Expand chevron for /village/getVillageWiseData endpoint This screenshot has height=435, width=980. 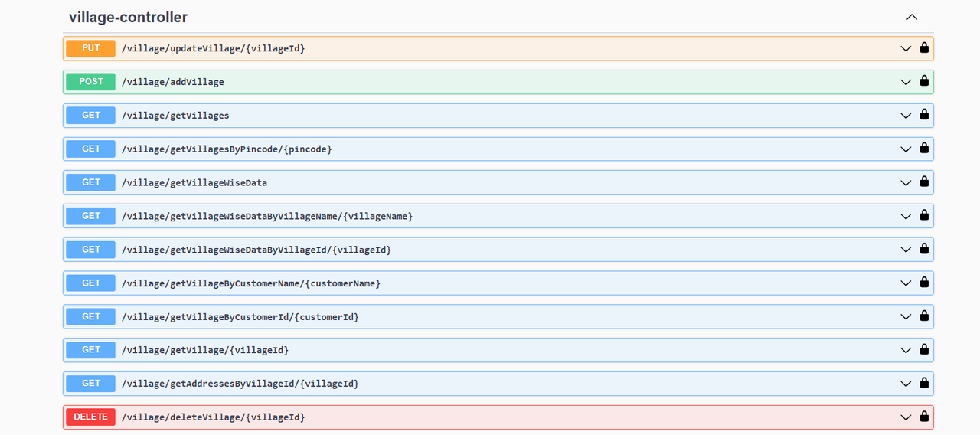click(906, 182)
